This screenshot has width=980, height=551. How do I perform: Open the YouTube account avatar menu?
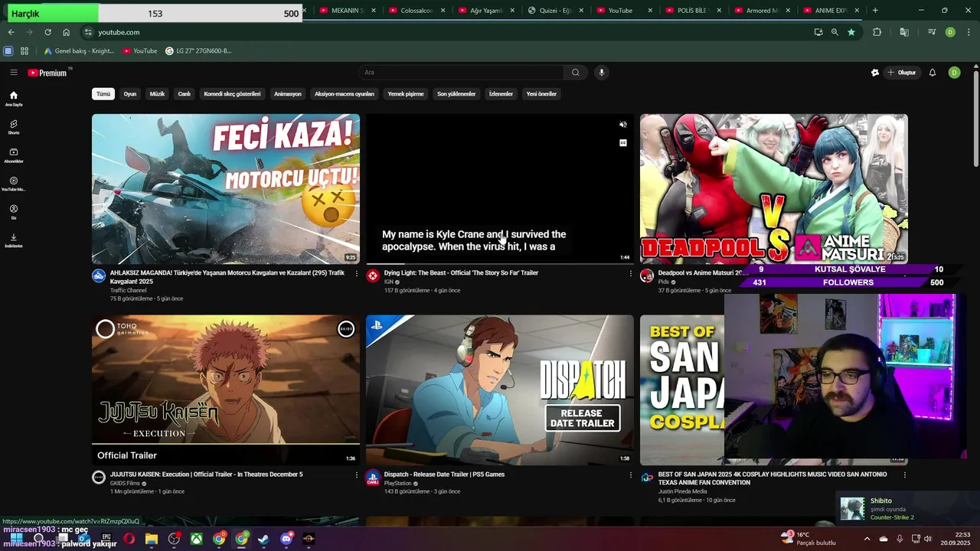[954, 73]
